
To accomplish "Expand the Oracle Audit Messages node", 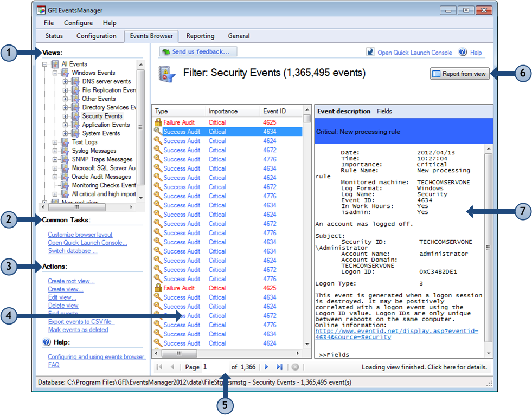I will tap(55, 177).
